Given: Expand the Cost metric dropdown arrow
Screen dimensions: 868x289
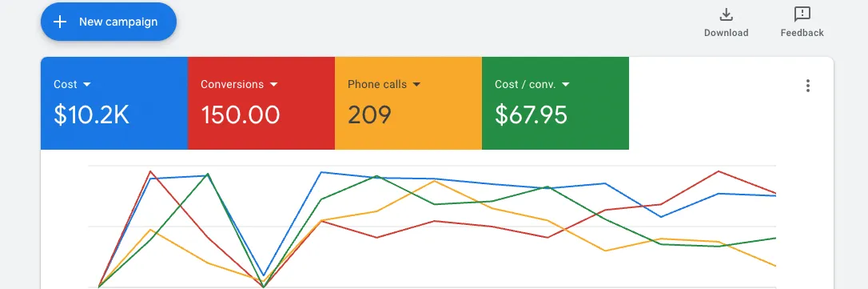Looking at the screenshot, I should 86,84.
